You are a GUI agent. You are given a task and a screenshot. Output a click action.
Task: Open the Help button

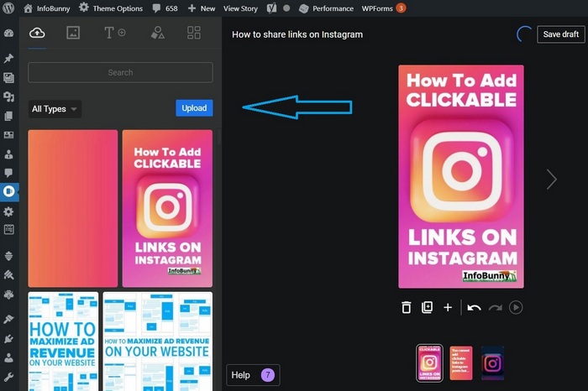click(253, 375)
